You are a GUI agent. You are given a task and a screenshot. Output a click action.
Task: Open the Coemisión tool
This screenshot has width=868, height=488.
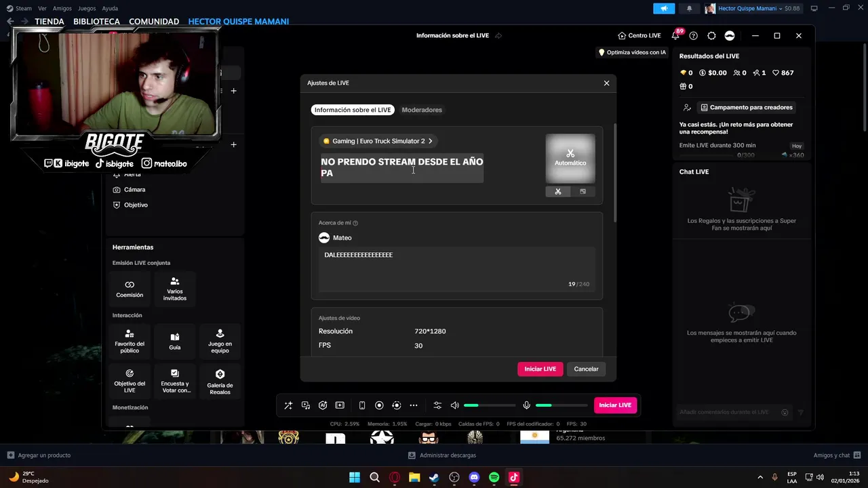(x=130, y=289)
